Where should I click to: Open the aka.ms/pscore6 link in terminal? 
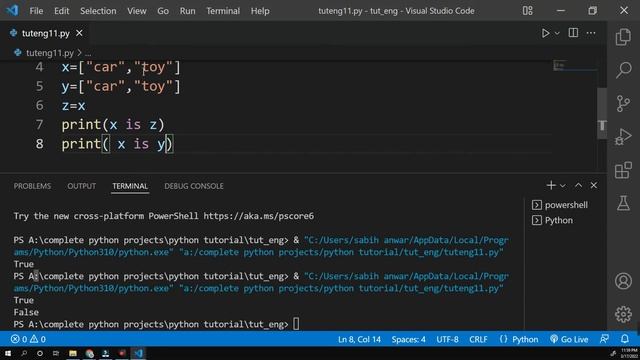259,216
